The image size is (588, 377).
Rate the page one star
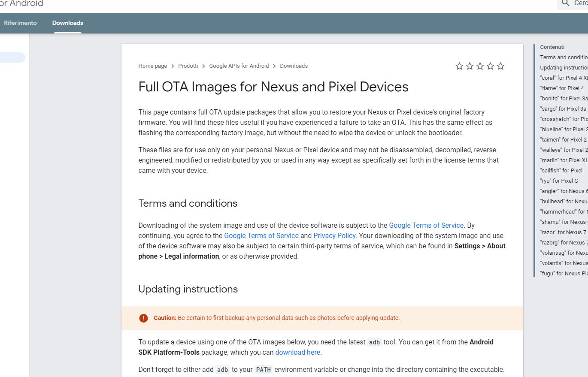coord(459,66)
